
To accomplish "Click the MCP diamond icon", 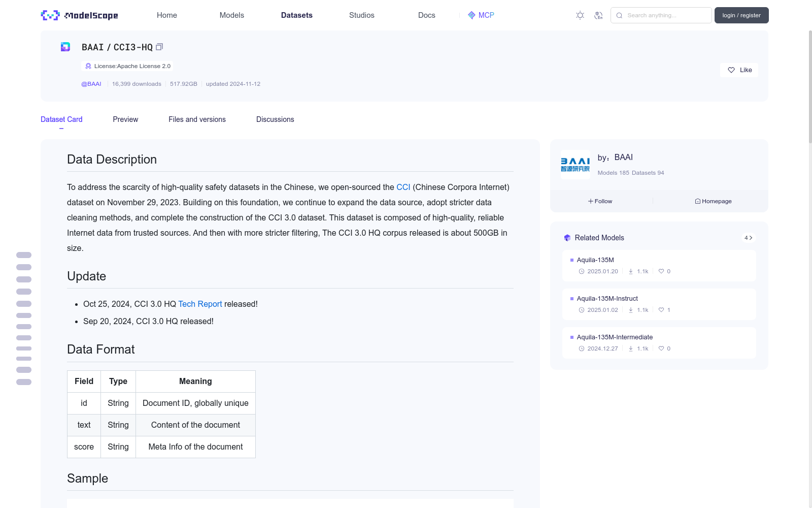I will (471, 15).
